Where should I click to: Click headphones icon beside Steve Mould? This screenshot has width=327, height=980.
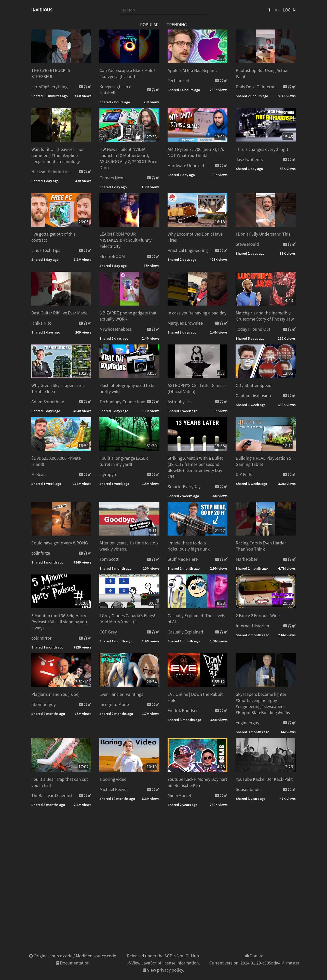290,244
